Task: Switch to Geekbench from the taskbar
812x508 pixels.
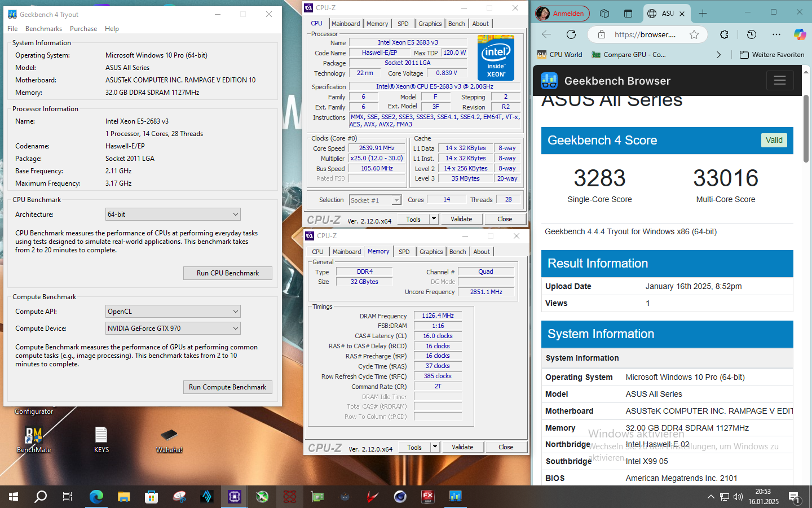Action: pyautogui.click(x=456, y=497)
